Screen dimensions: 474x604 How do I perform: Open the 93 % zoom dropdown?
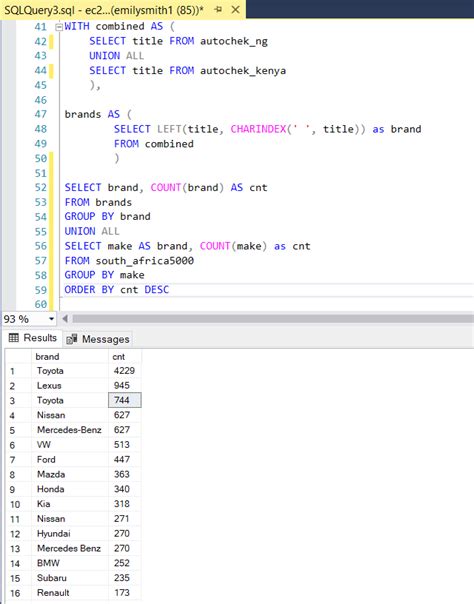tap(51, 319)
